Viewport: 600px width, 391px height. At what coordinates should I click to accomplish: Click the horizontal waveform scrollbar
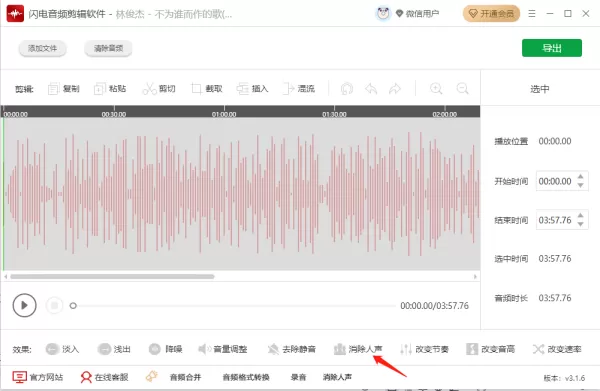click(x=112, y=276)
